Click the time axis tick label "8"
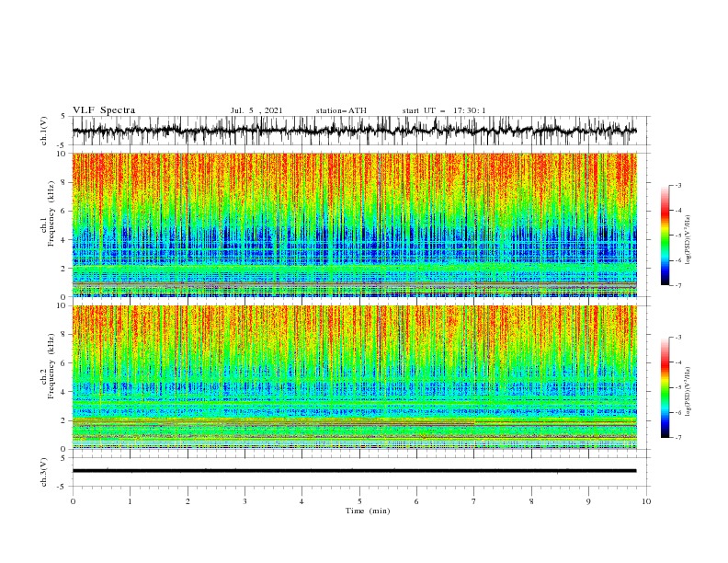728x563 pixels. point(531,501)
